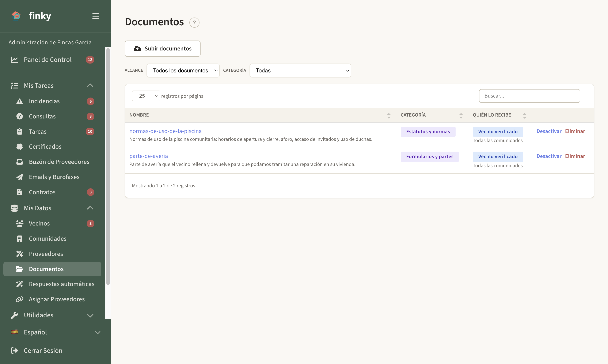The height and width of the screenshot is (364, 608).
Task: Collapse the Mis Datos section chevron
Action: tap(90, 208)
